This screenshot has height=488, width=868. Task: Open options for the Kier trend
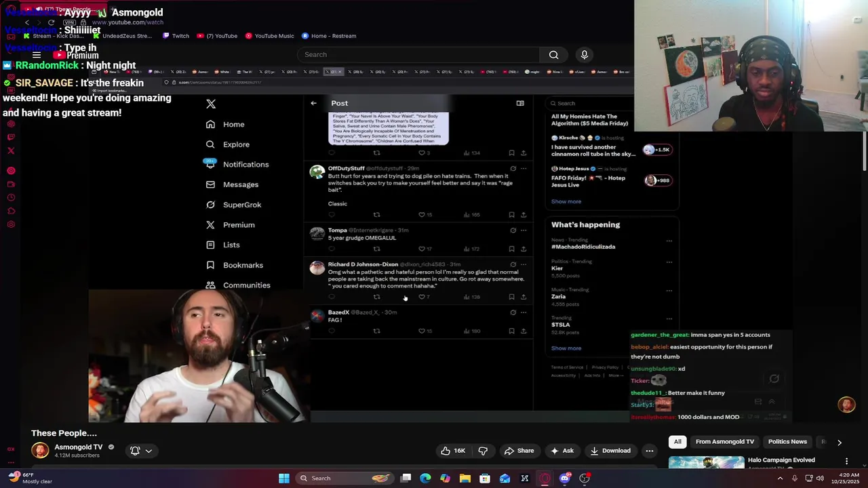669,262
